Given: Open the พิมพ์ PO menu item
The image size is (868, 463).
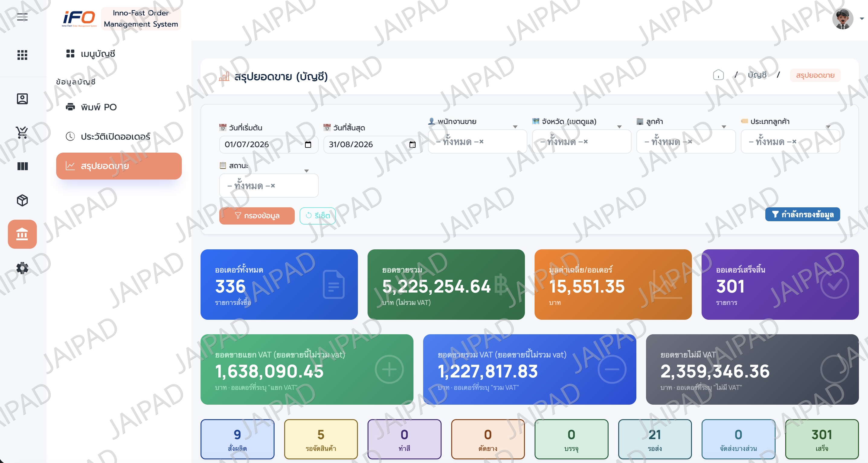Looking at the screenshot, I should tap(119, 107).
